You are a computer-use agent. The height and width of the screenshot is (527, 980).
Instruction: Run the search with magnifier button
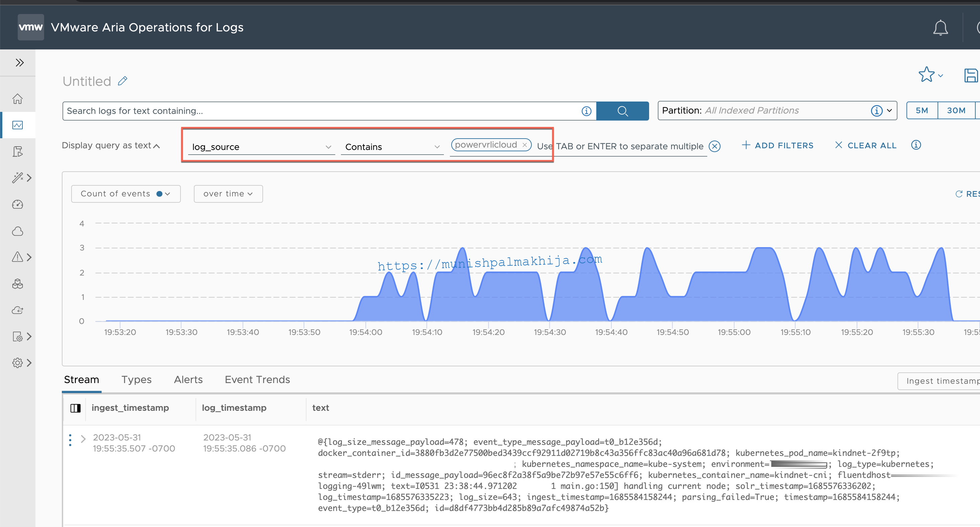tap(622, 111)
